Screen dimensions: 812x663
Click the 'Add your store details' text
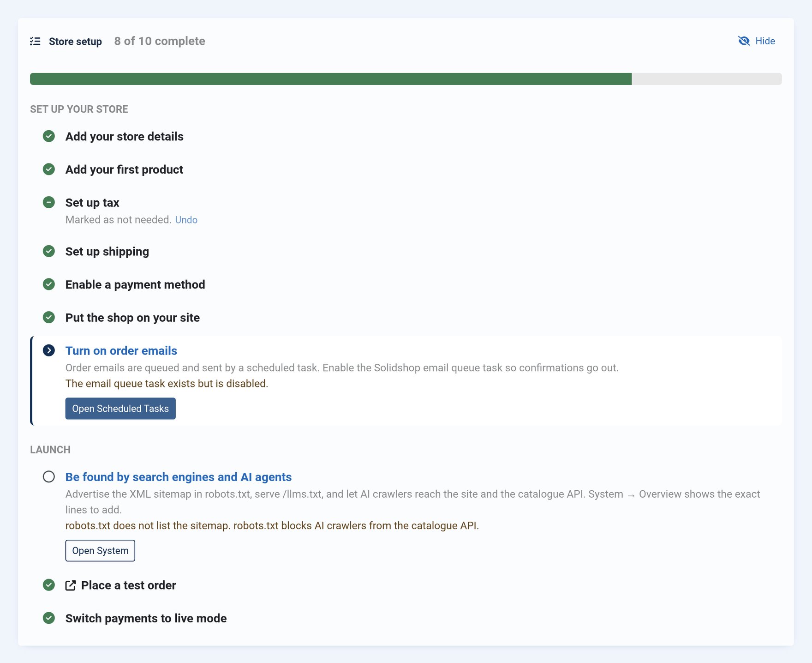tap(125, 137)
